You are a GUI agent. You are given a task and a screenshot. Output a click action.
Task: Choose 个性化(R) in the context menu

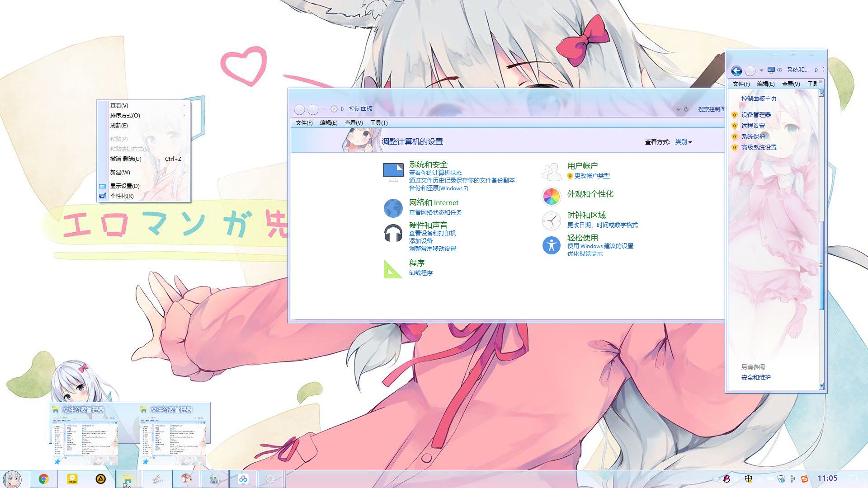[122, 196]
